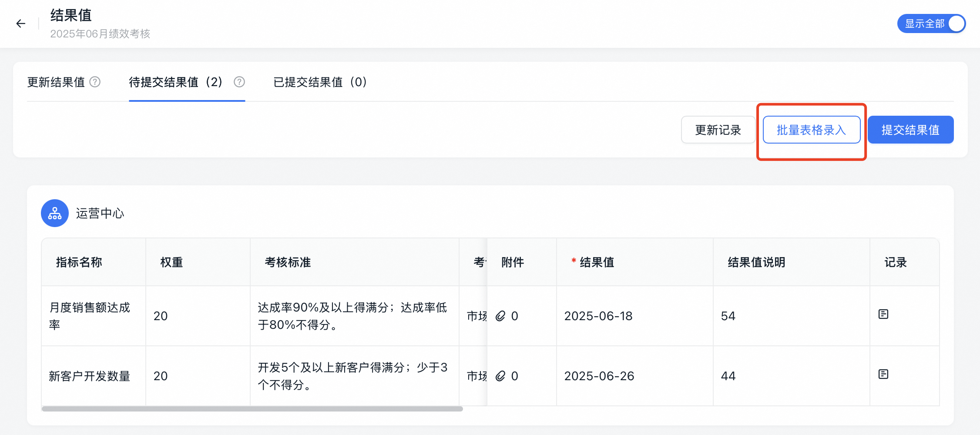Switch to 已提交结果值 (0) tab
Viewport: 980px width, 435px height.
click(x=320, y=82)
